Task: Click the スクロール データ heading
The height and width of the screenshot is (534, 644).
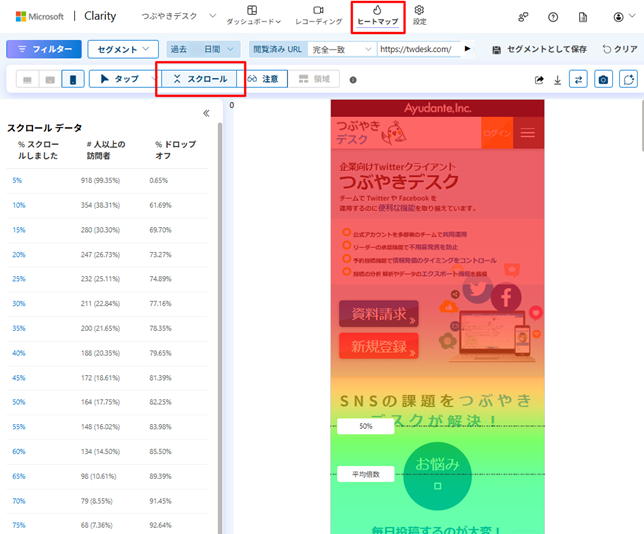Action: (x=44, y=128)
